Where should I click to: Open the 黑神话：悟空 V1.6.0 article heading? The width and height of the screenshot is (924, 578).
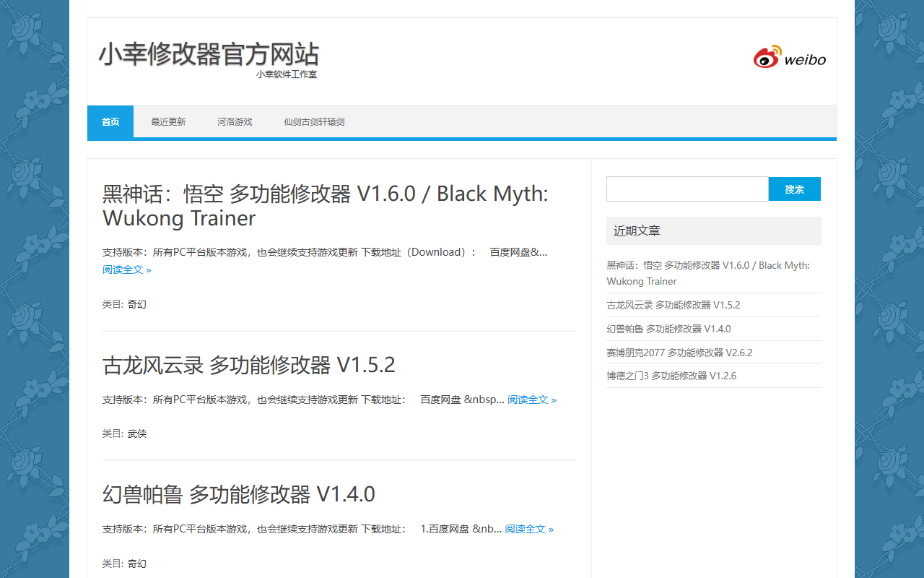pyautogui.click(x=326, y=206)
